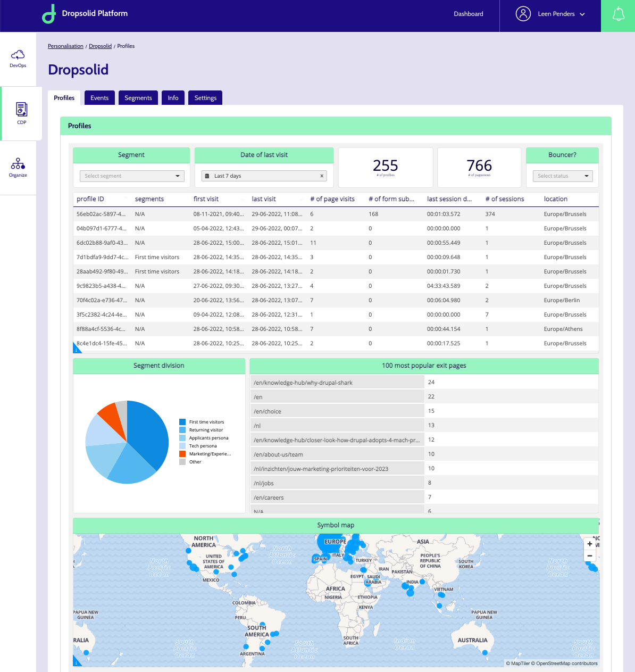
Task: Select profile row 56eb02ac-5897-4...
Action: pyautogui.click(x=336, y=214)
